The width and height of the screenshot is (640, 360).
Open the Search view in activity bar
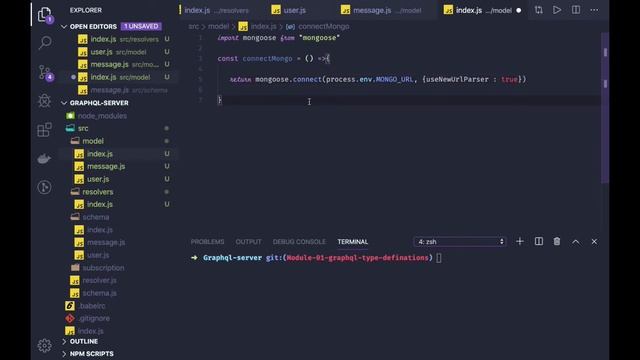click(x=44, y=42)
